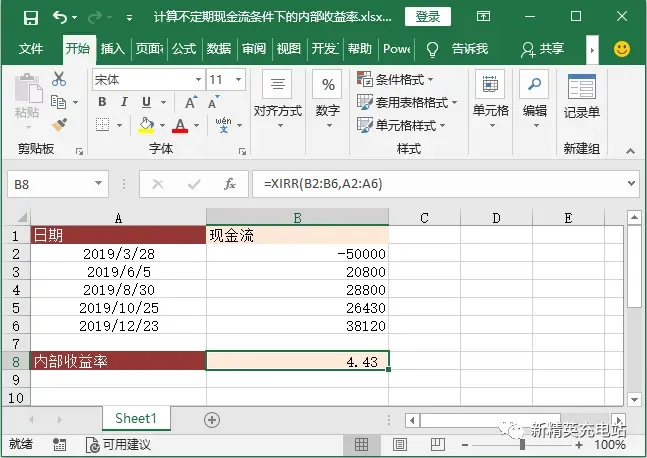Click the Borders icon
Image resolution: width=647 pixels, height=458 pixels.
[102, 124]
